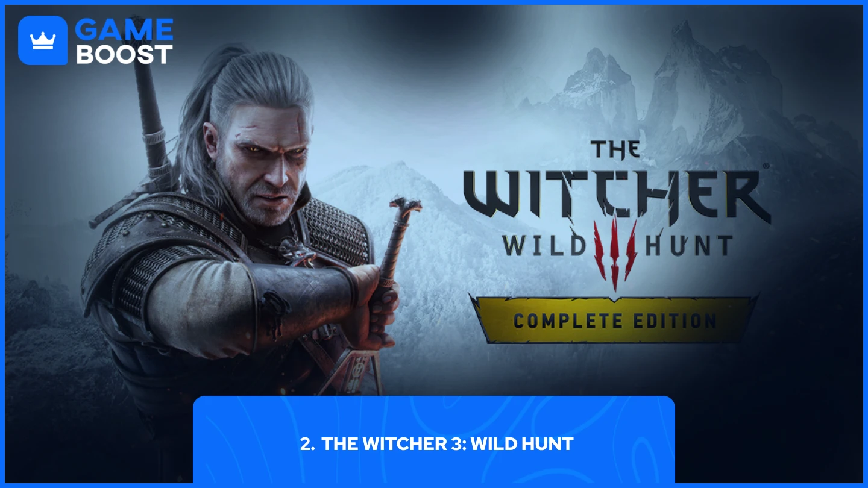Click the red III claw emblem
The image size is (868, 488).
[615, 251]
